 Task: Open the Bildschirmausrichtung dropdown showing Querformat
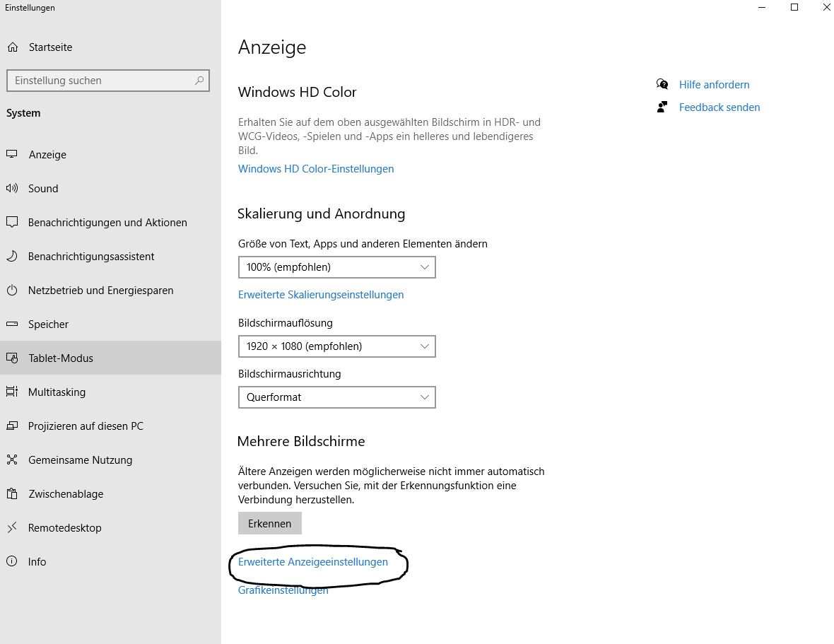pos(336,397)
